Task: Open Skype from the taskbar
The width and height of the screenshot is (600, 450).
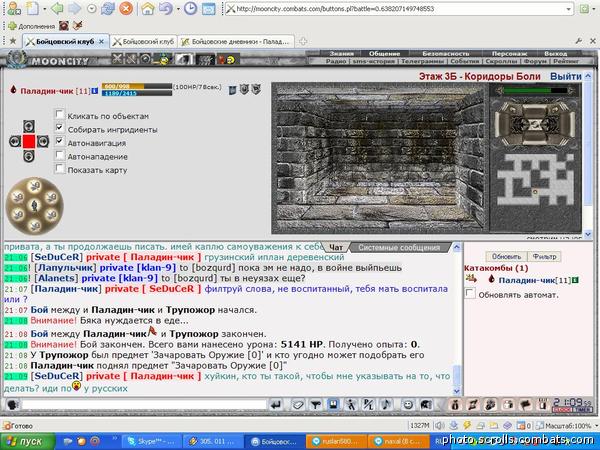Action: tap(153, 441)
